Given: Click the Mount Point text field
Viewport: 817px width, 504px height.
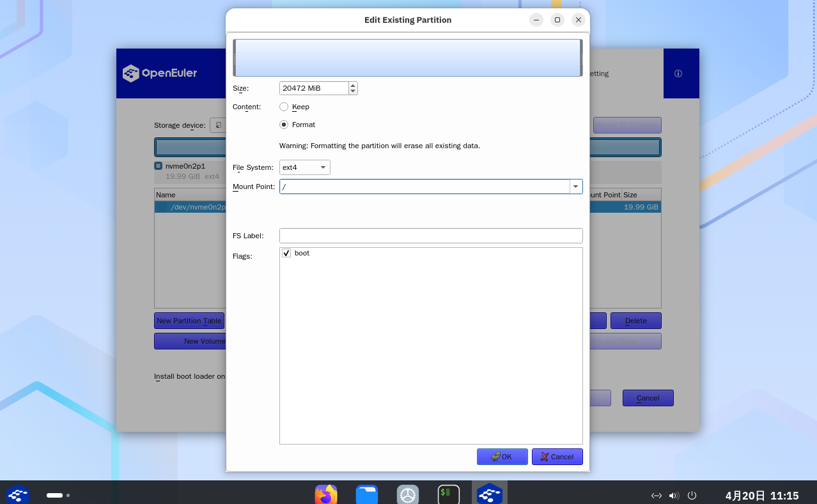Looking at the screenshot, I should coord(424,187).
